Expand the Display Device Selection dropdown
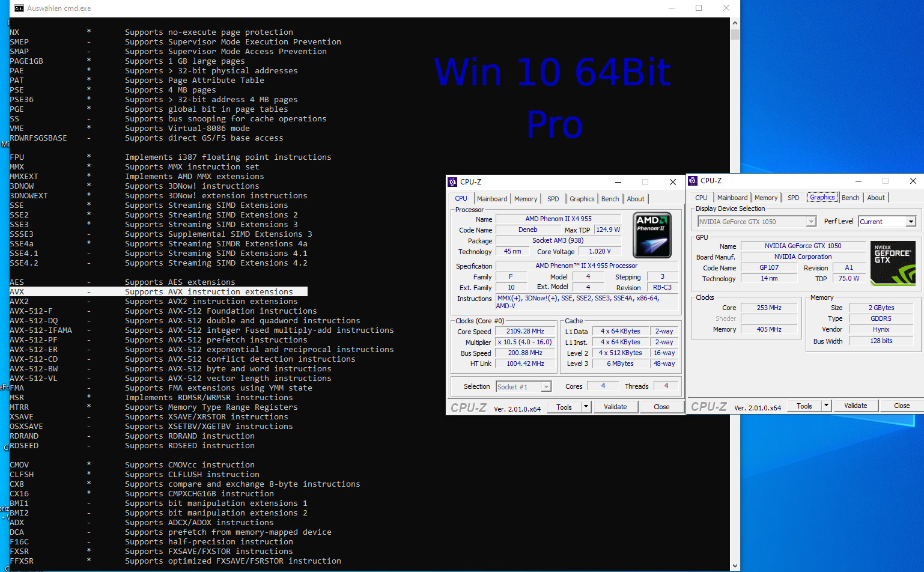 [x=811, y=222]
